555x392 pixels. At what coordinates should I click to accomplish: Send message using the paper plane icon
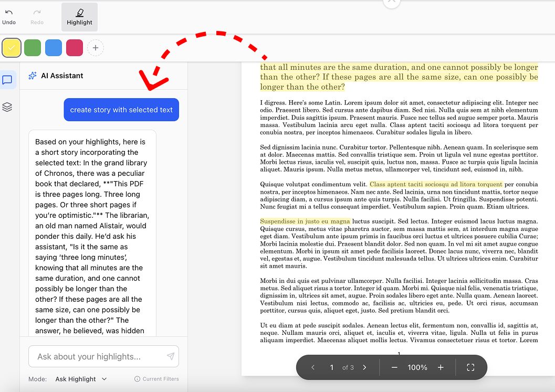click(170, 356)
